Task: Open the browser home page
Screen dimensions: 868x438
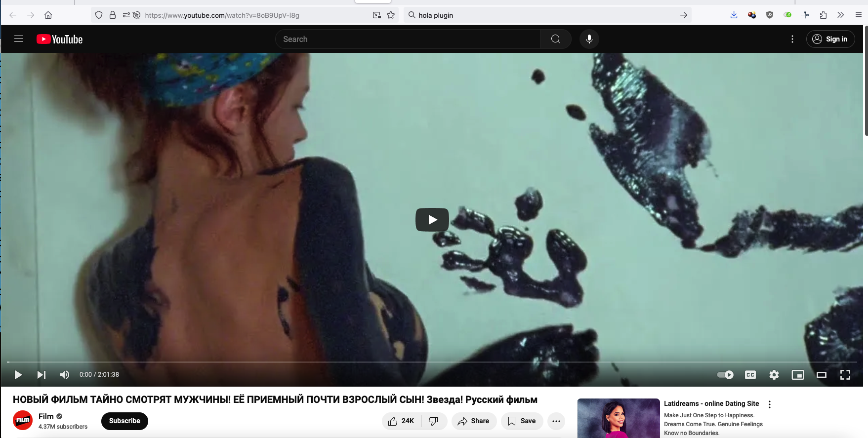Action: click(48, 15)
